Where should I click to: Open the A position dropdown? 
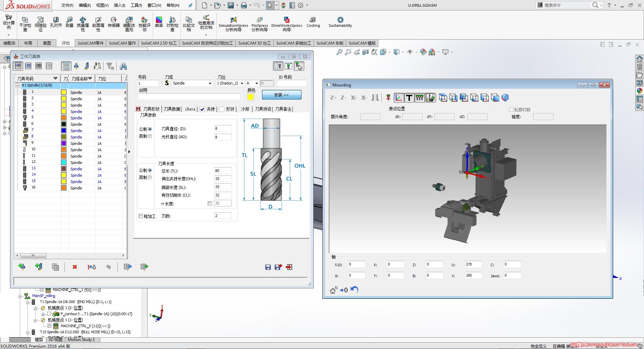tap(257, 83)
